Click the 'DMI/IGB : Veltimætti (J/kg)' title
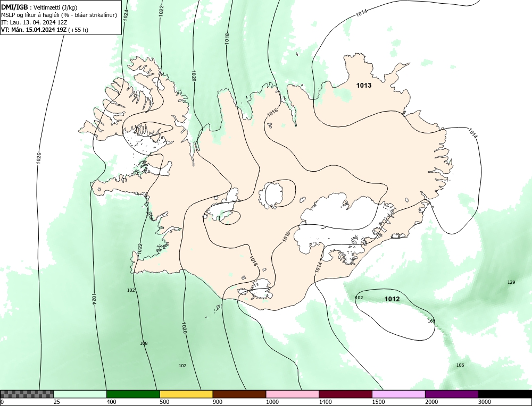 tap(39, 7)
